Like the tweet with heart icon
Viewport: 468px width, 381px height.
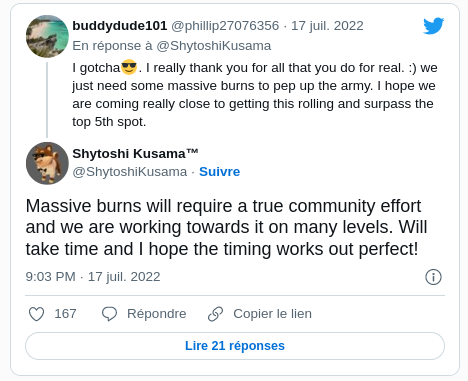coord(36,314)
